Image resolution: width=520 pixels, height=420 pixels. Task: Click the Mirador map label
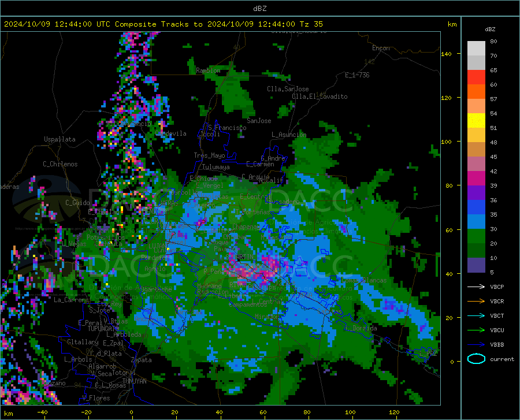[266, 317]
